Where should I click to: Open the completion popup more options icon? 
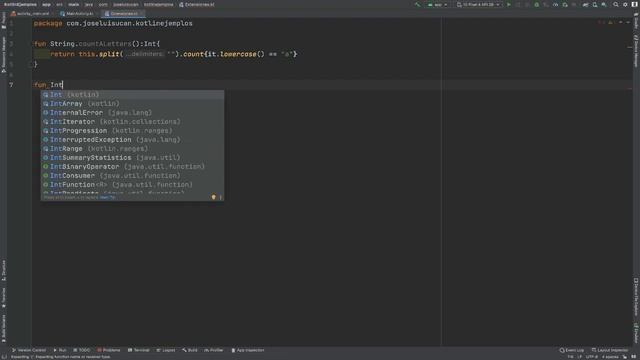coord(220,197)
